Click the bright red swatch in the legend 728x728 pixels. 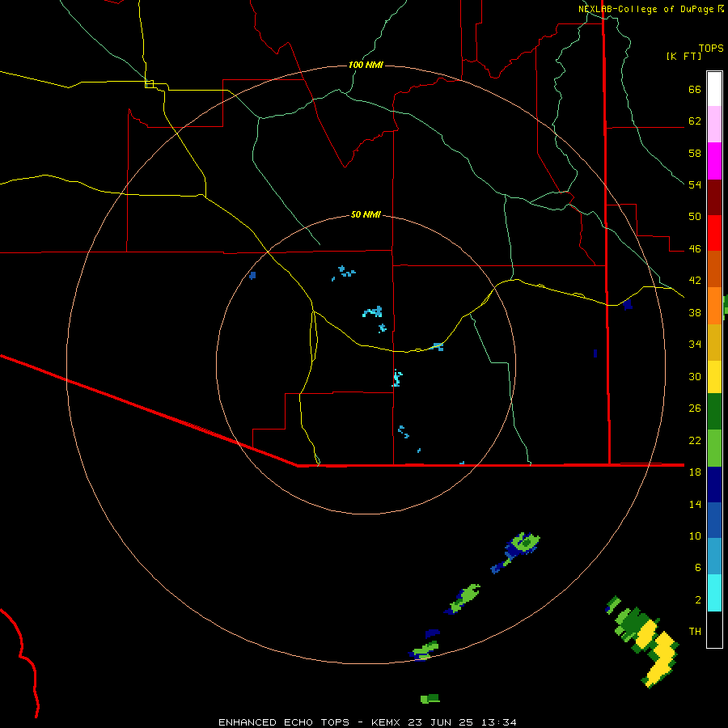click(x=714, y=233)
